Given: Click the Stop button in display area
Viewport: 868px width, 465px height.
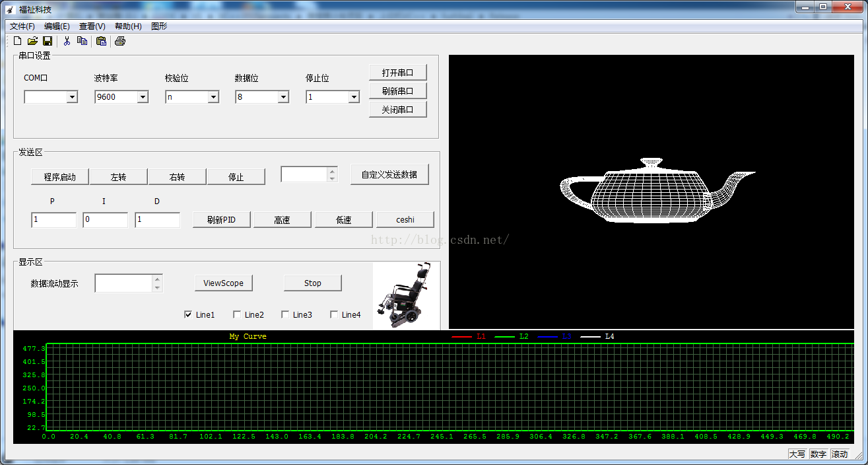Looking at the screenshot, I should tap(313, 283).
